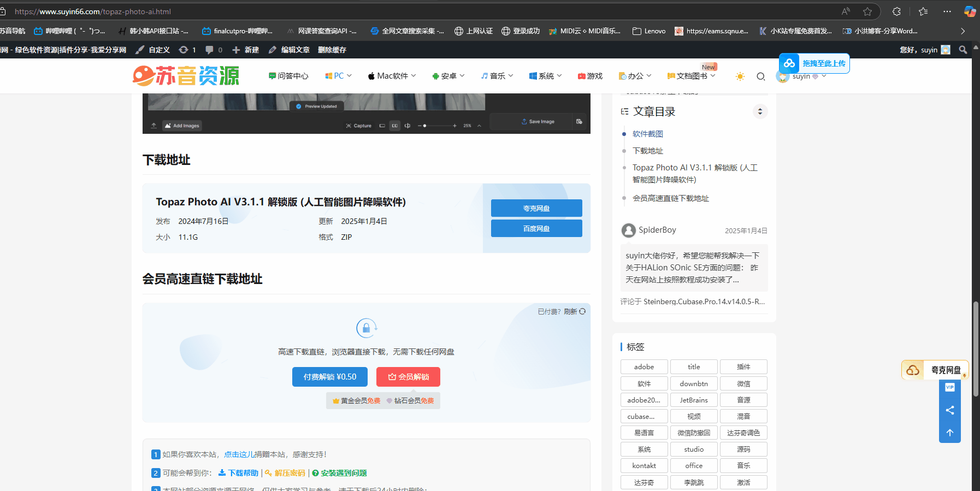Screen dimensions: 980x491
Task: Click the JetBrains tag
Action: [x=694, y=400]
